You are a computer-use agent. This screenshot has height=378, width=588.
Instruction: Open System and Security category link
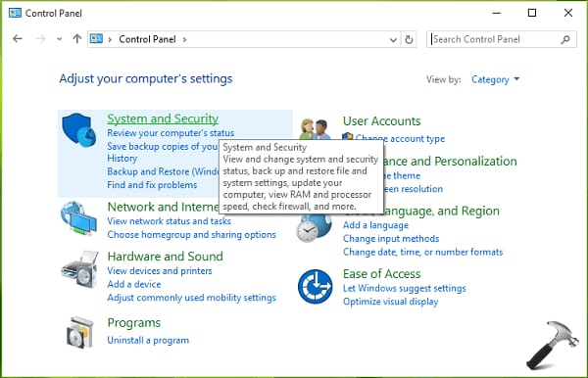tap(163, 118)
